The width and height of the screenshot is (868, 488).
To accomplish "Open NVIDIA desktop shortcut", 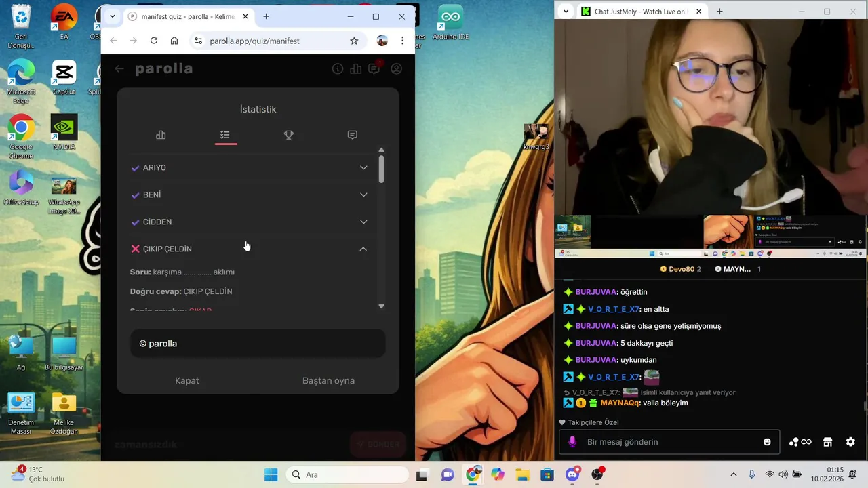I will [x=64, y=133].
